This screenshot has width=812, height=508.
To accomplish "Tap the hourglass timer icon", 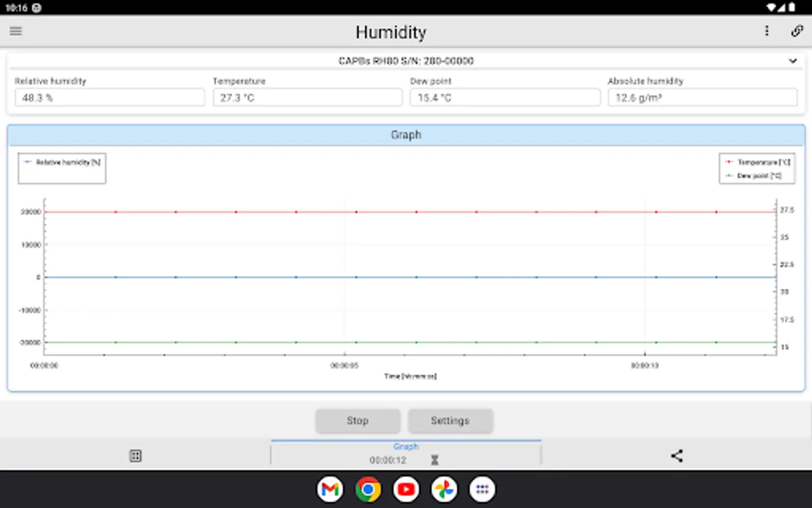I will tap(434, 460).
